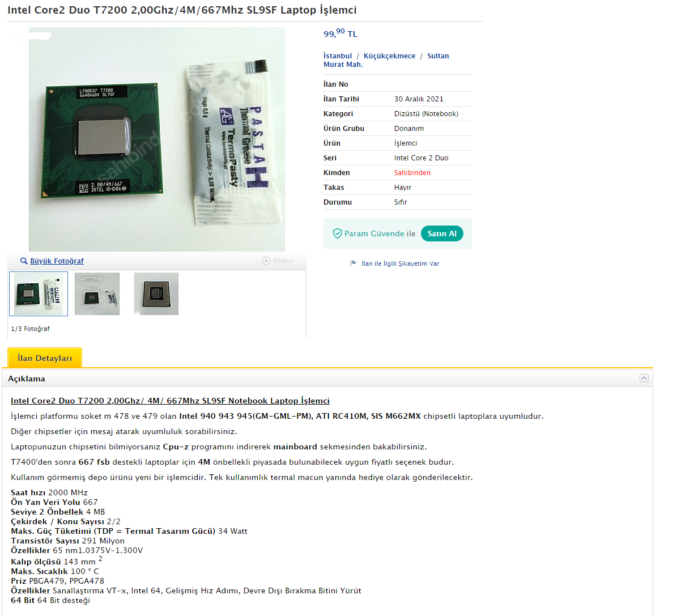Click the Param Güvende shield icon
The height and width of the screenshot is (616, 673).
pos(338,233)
